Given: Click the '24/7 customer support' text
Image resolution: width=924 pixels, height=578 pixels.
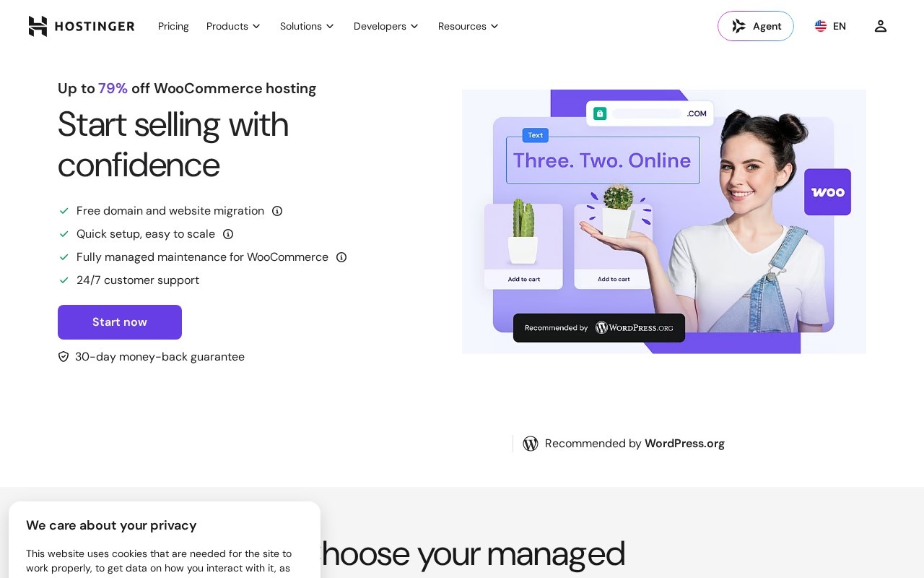Looking at the screenshot, I should coord(138,280).
